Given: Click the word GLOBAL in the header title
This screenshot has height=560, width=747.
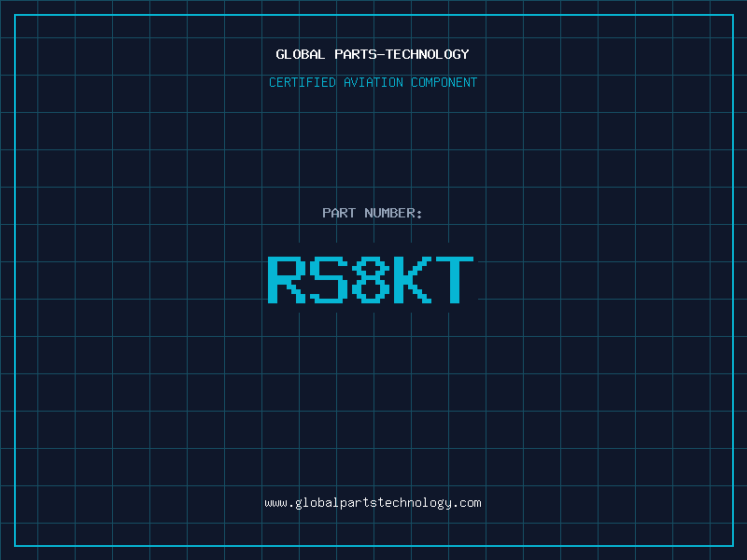Looking at the screenshot, I should click(300, 54).
